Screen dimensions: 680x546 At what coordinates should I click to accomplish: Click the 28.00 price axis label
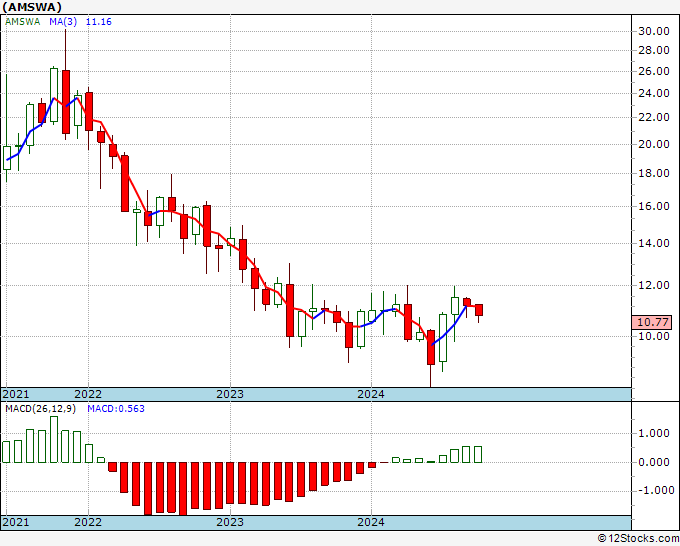pos(654,50)
